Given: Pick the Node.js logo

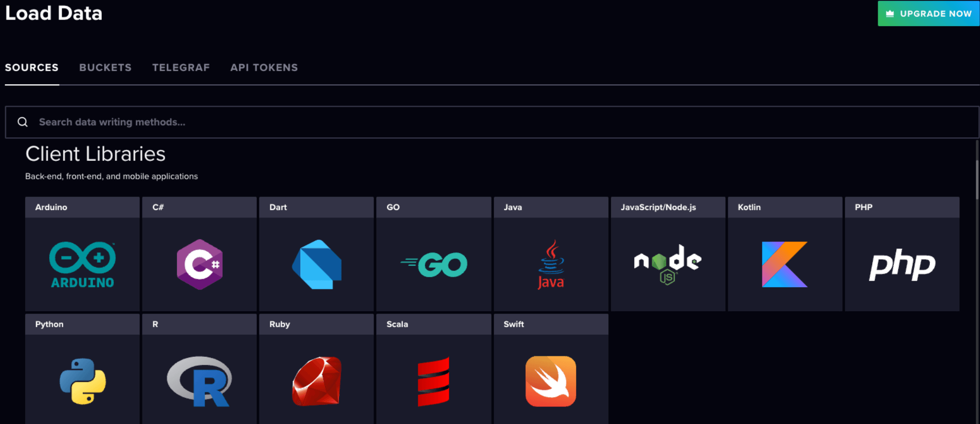Looking at the screenshot, I should pyautogui.click(x=668, y=265).
